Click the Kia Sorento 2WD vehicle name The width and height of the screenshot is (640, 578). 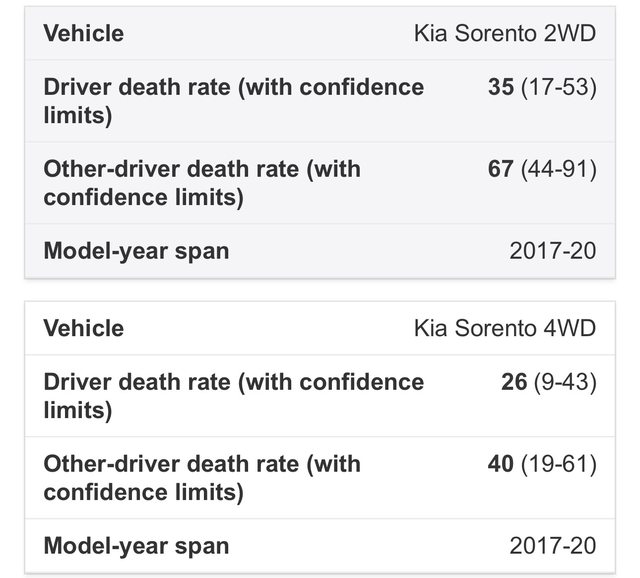click(x=504, y=33)
